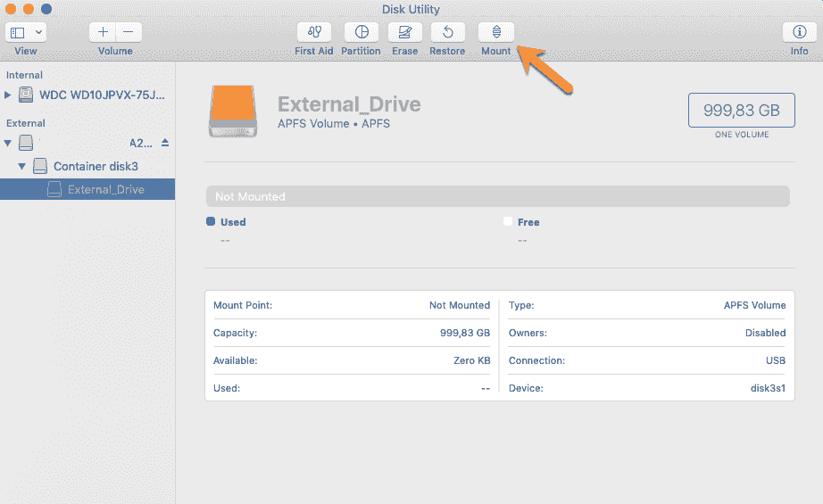Select External_Drive volume in sidebar
823x504 pixels.
coord(87,189)
